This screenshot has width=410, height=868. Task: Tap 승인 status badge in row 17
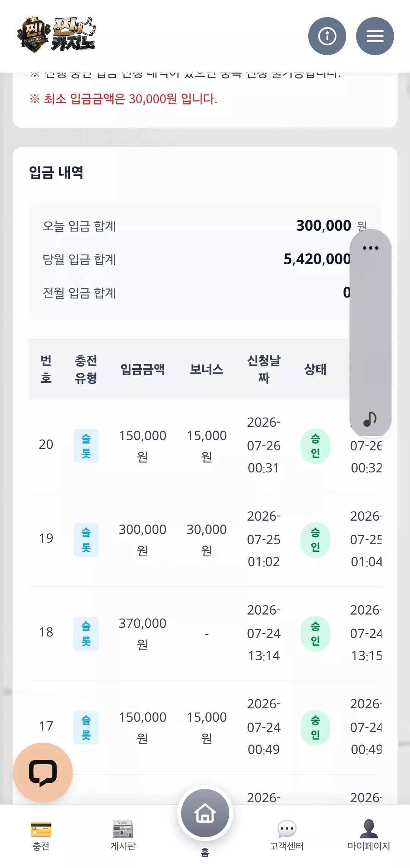[x=315, y=727]
